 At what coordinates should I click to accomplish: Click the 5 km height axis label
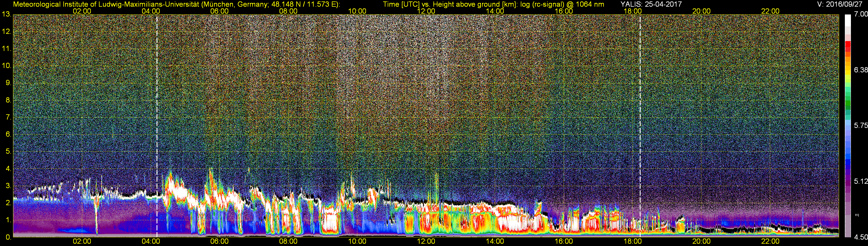point(8,152)
